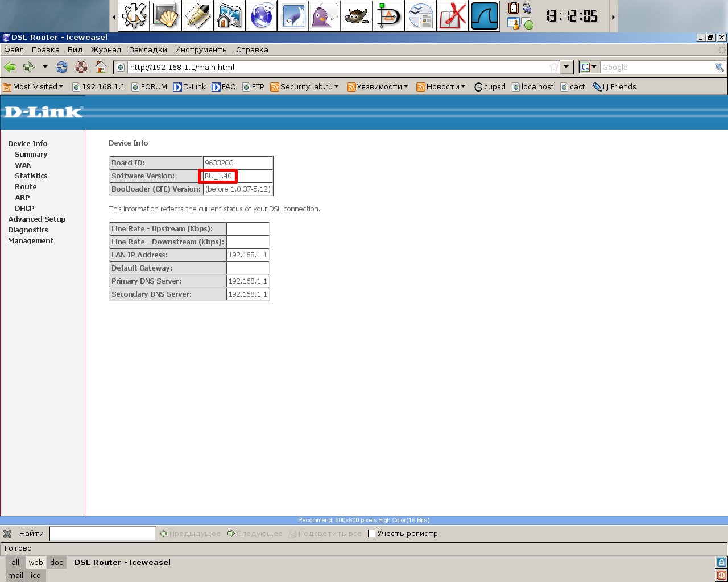
Task: Open the address bar history dropdown
Action: click(x=566, y=67)
